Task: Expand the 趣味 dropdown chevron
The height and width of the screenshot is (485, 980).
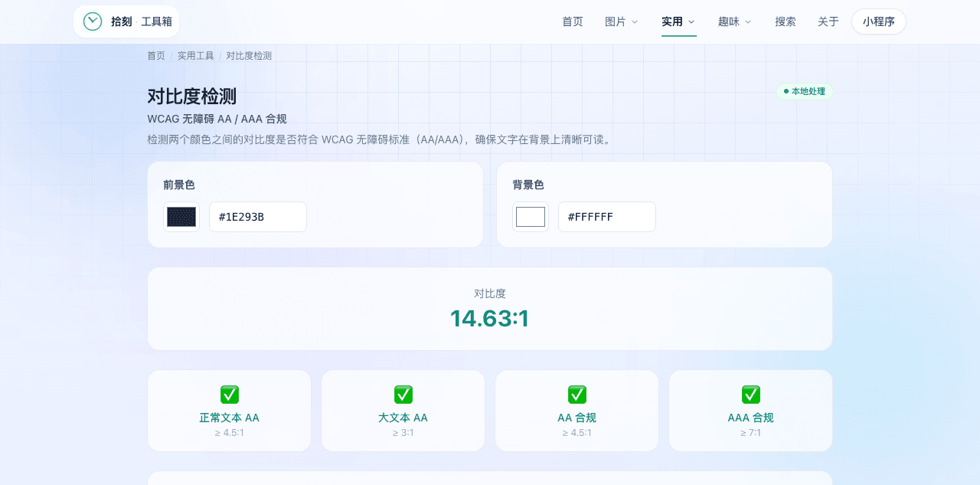Action: pos(748,22)
